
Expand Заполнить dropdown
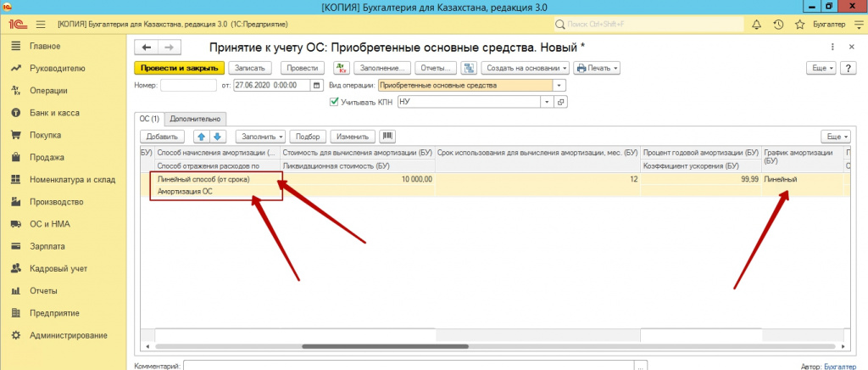(x=260, y=137)
